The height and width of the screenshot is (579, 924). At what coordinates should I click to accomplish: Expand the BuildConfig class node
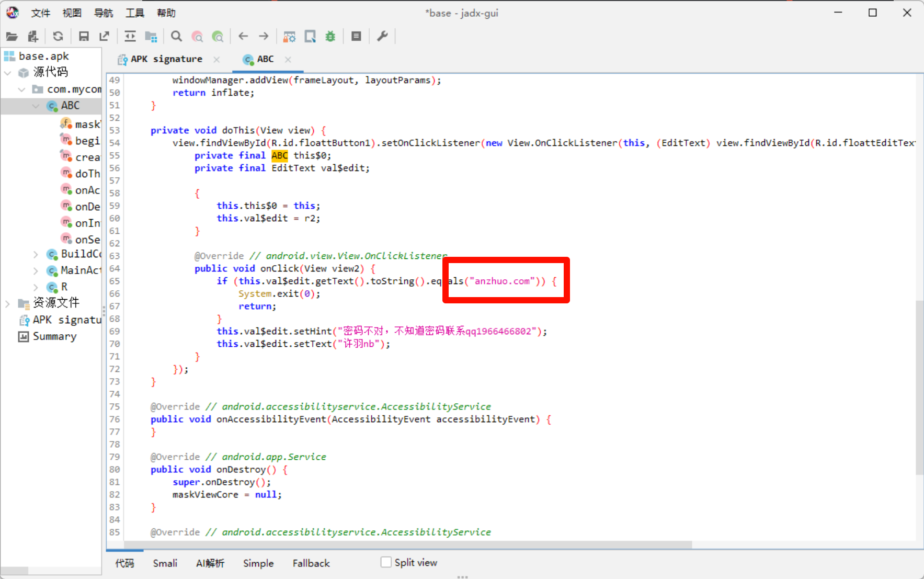click(36, 254)
